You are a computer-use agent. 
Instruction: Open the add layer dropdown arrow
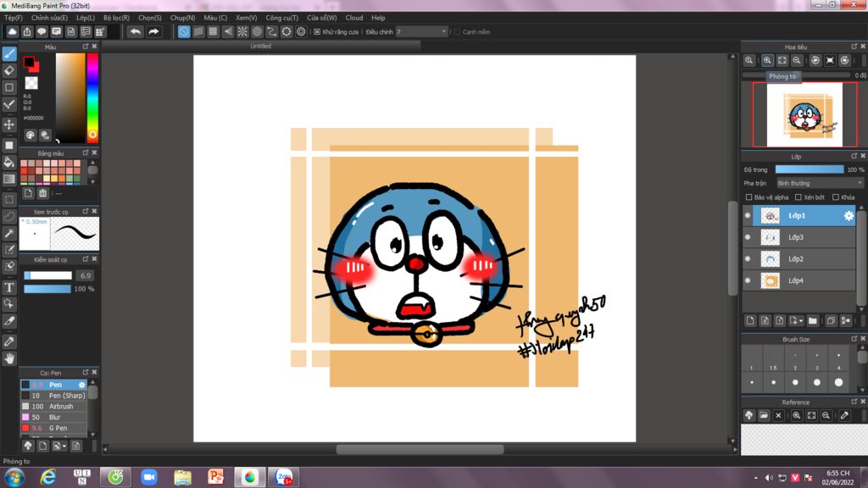click(801, 321)
